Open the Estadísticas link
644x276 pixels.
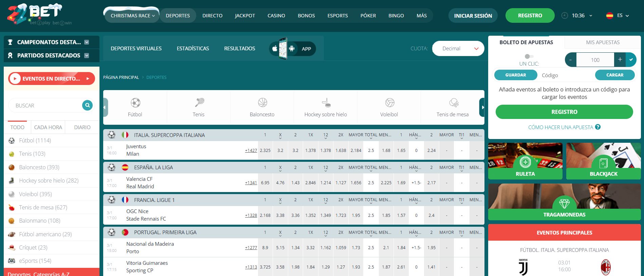[x=193, y=49]
